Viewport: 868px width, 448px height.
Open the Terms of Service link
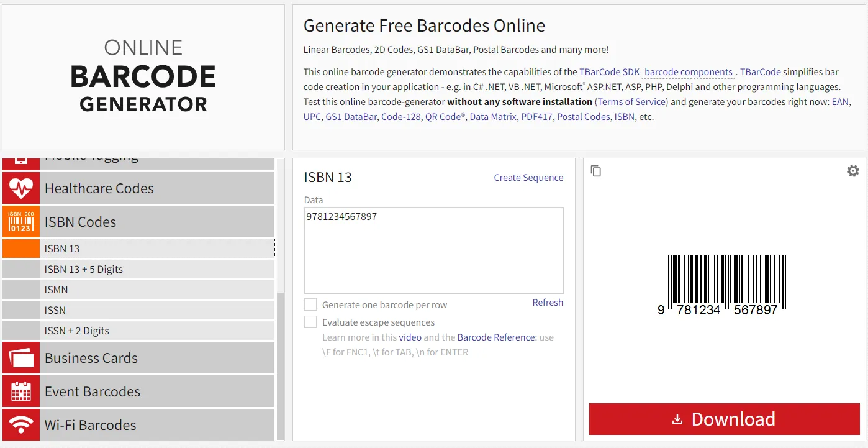pyautogui.click(x=632, y=102)
